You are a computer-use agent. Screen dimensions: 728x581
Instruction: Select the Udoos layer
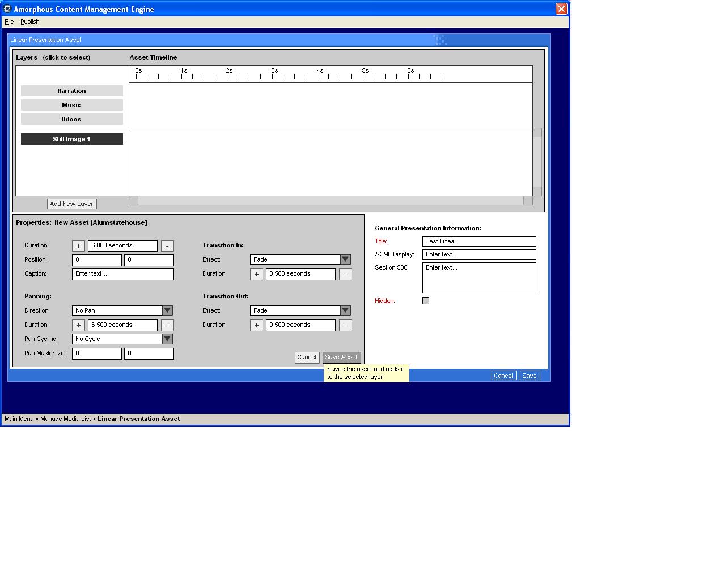72,119
